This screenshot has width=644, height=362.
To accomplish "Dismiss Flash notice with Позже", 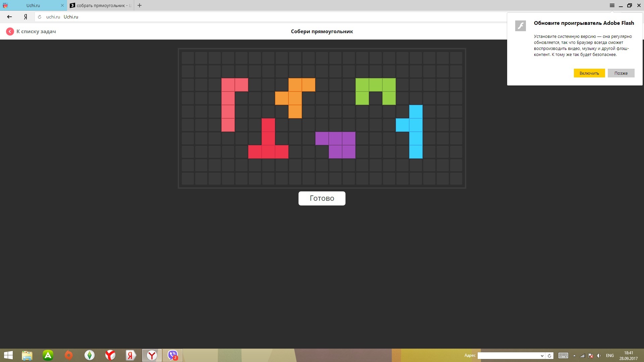I will tap(621, 73).
